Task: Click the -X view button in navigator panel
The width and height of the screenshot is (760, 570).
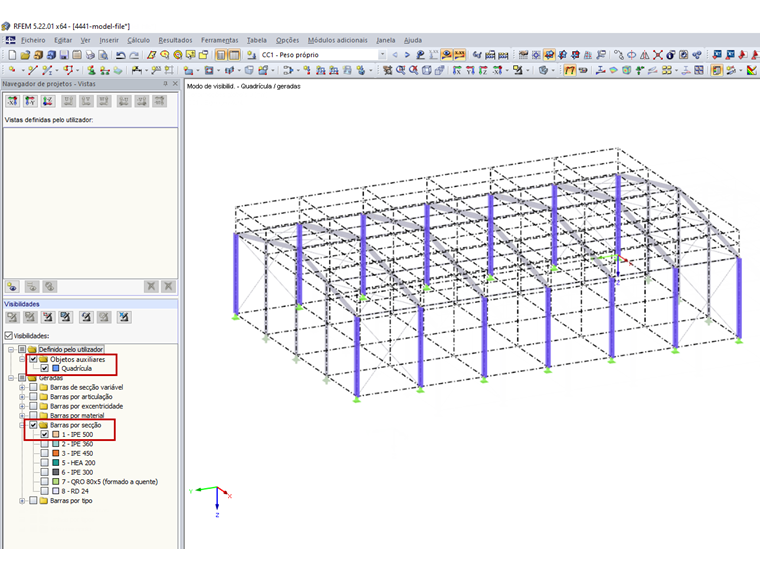Action: click(13, 101)
